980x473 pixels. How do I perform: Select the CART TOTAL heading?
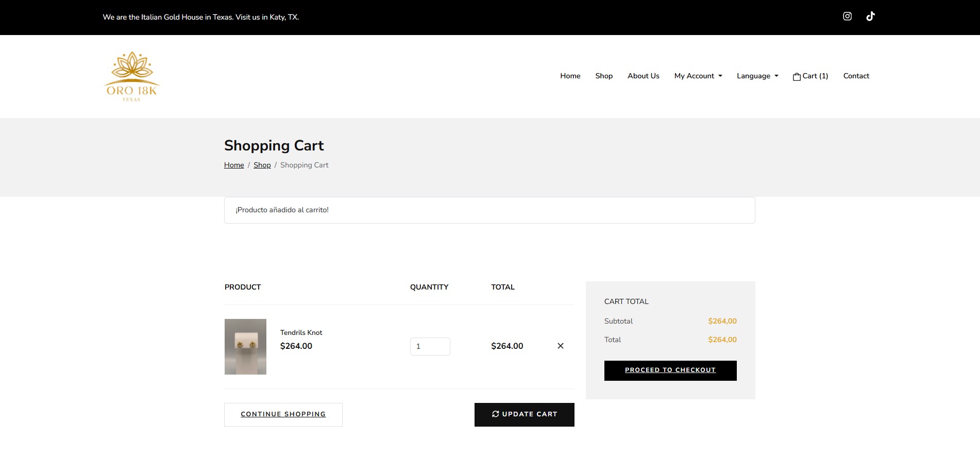(627, 301)
